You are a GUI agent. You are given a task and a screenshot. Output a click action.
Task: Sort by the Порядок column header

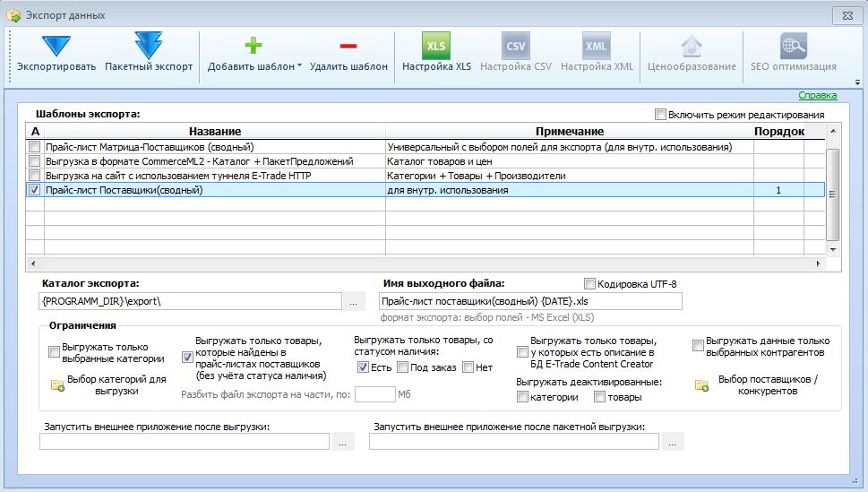click(x=779, y=132)
